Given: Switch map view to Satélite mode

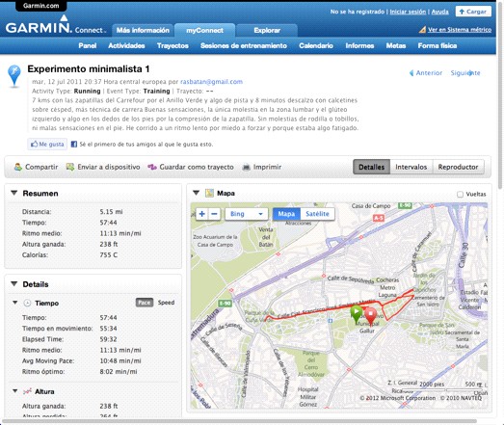Looking at the screenshot, I should [x=317, y=214].
